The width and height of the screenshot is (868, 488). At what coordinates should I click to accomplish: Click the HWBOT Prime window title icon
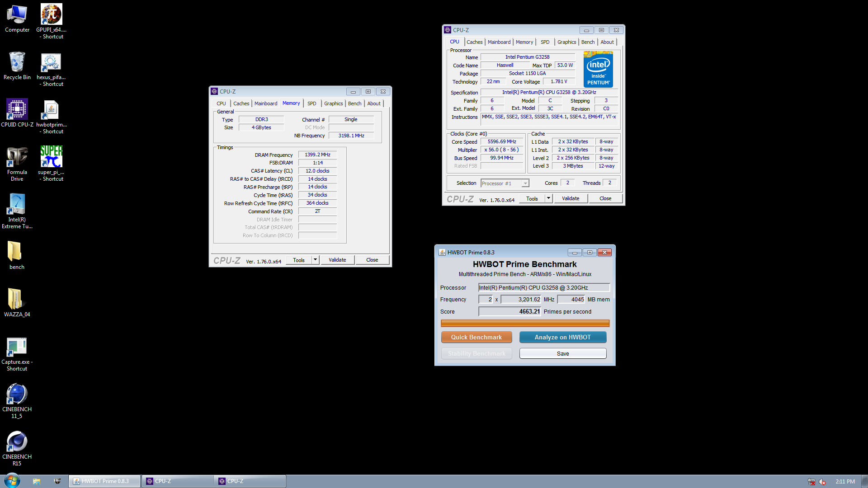pos(442,252)
